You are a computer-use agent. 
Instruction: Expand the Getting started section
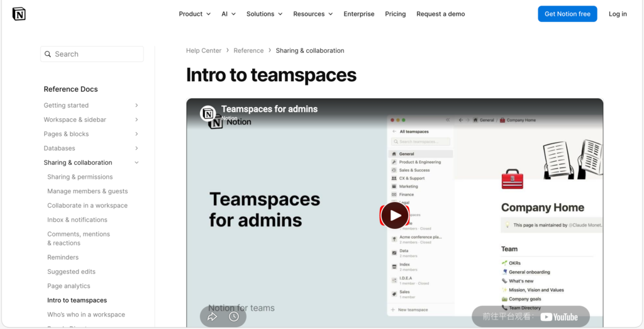tap(136, 106)
